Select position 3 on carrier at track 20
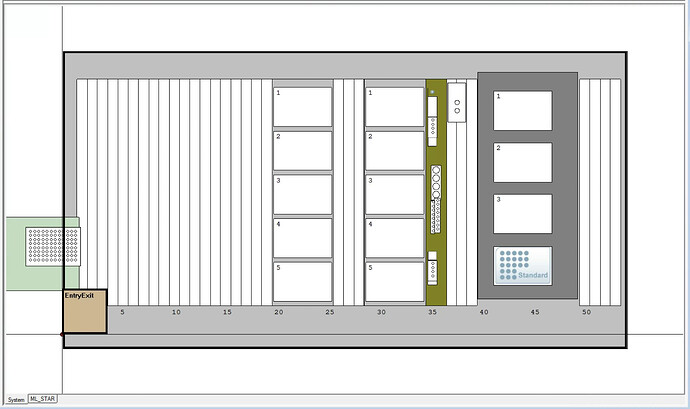 point(302,194)
